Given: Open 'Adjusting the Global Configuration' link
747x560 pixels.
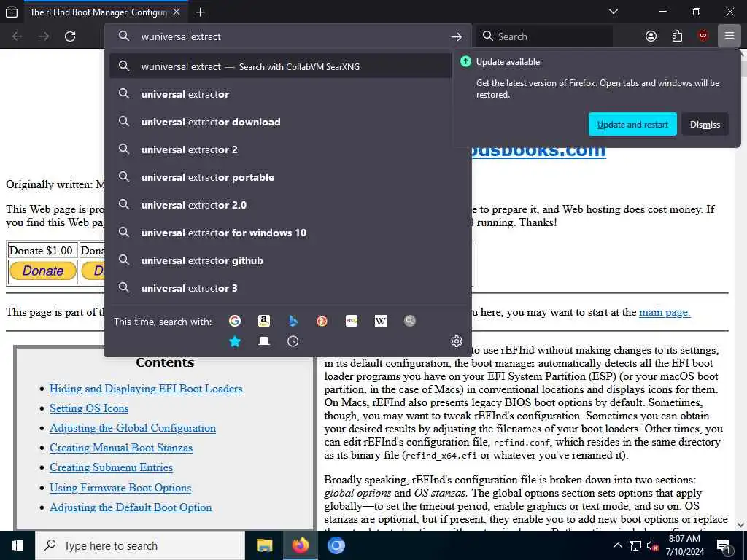Looking at the screenshot, I should tap(133, 428).
